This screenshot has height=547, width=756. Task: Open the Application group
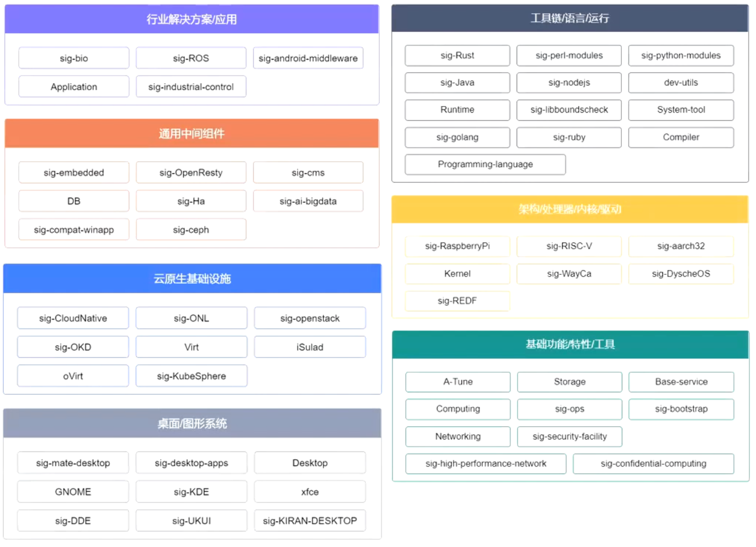[x=74, y=87]
